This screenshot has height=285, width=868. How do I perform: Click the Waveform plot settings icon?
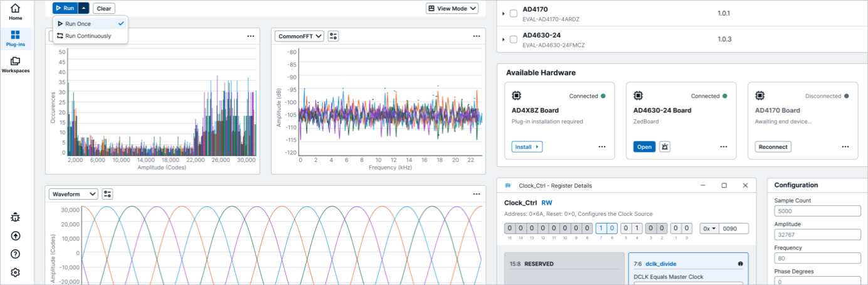pos(107,194)
